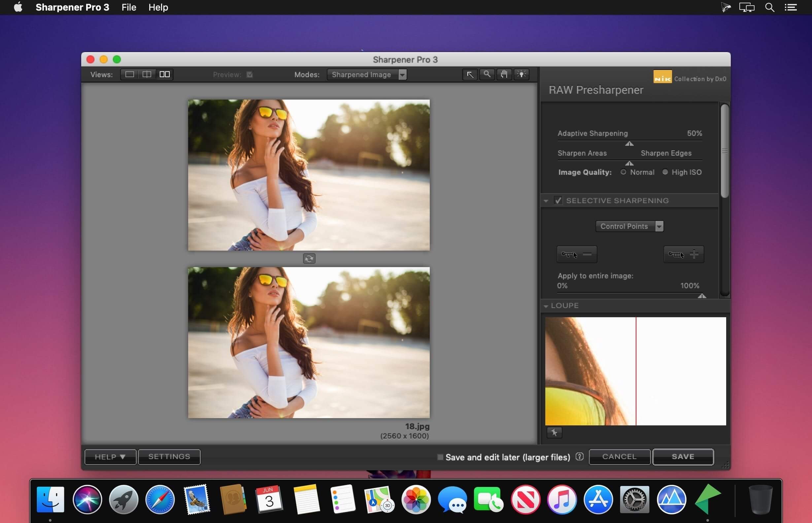Toggle the background lightbulb icon
Image resolution: width=812 pixels, height=523 pixels.
coord(521,75)
